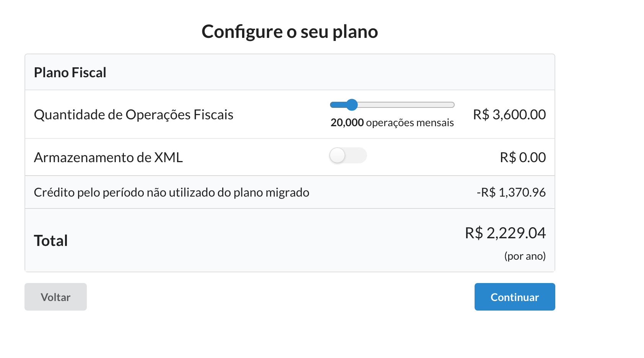Click the R$ 3,600.00 operations price

pyautogui.click(x=509, y=115)
